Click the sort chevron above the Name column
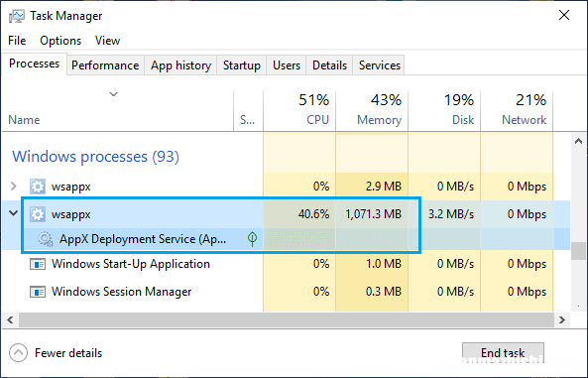Image resolution: width=588 pixels, height=378 pixels. (x=114, y=94)
